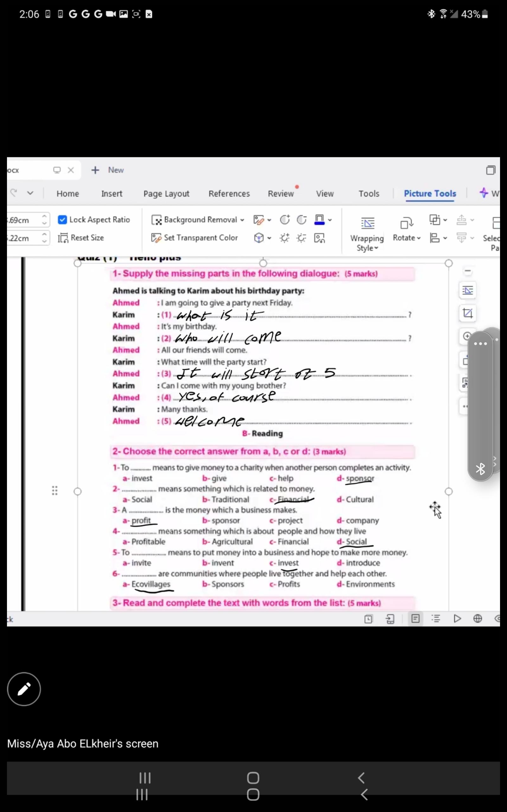507x812 pixels.
Task: Open the picture border color dropdown arrow
Action: point(330,220)
